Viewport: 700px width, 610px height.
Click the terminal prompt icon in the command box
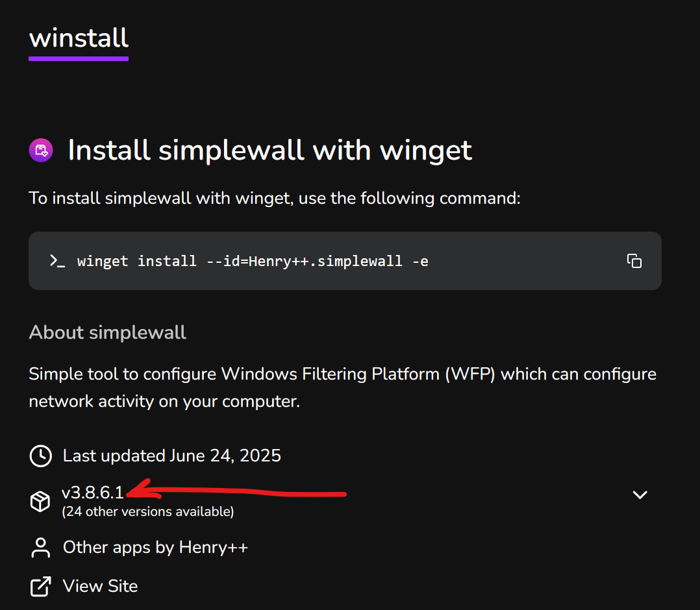pos(58,261)
